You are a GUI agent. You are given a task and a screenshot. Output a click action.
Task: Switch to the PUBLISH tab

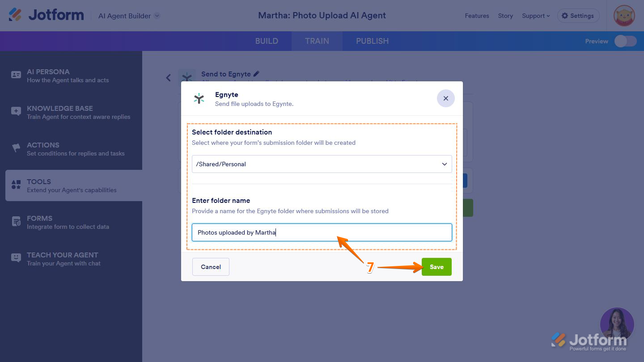(x=372, y=41)
